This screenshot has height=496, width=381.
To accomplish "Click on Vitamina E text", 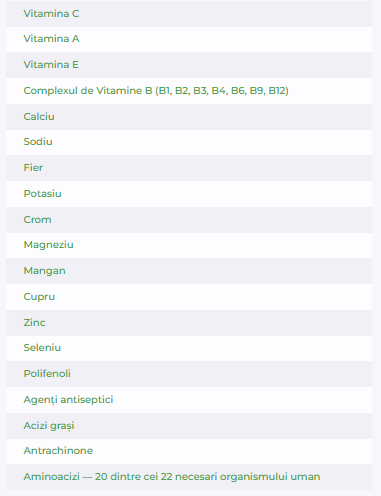I will [51, 65].
